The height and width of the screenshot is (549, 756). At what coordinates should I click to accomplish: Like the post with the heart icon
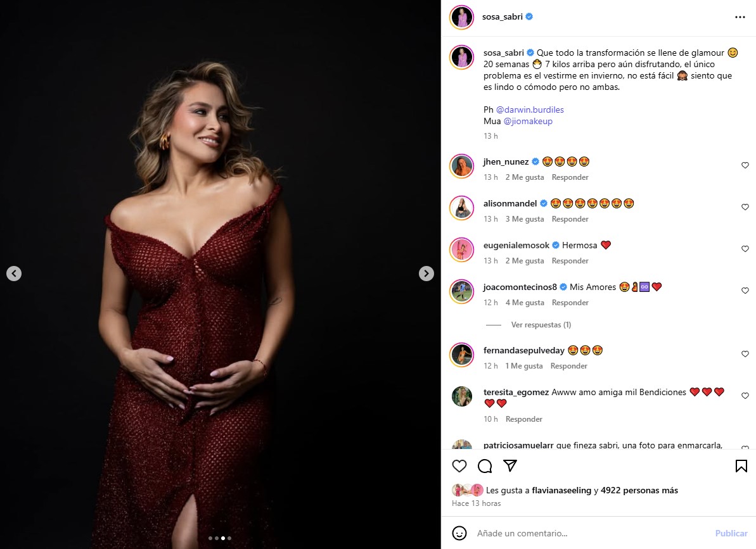[459, 466]
